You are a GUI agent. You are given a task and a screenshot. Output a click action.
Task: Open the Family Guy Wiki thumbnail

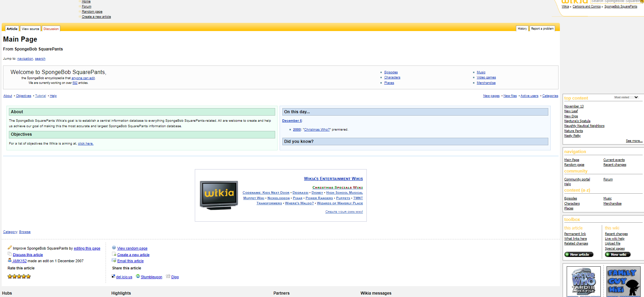624,282
